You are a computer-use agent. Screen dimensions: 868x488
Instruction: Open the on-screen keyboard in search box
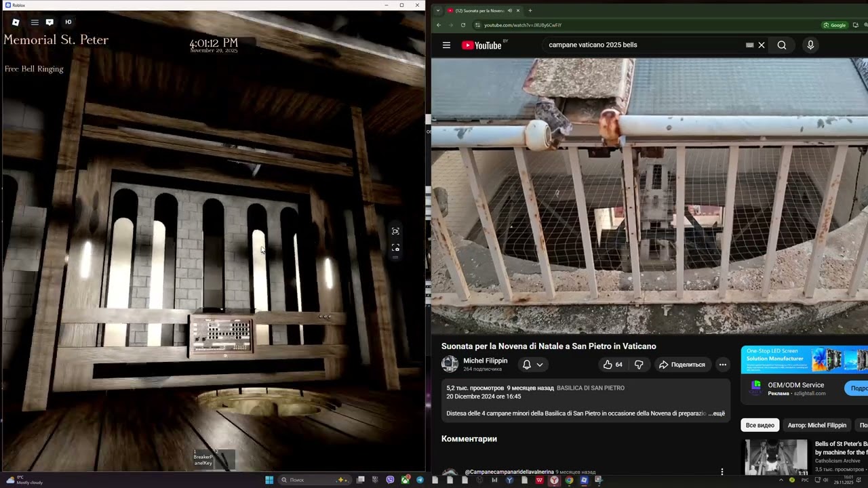[x=749, y=45]
